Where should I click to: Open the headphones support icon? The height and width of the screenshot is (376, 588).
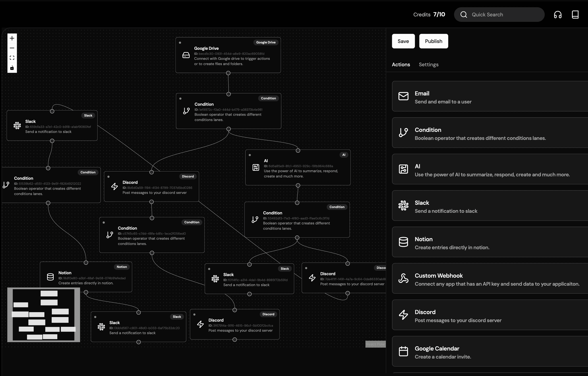click(558, 15)
